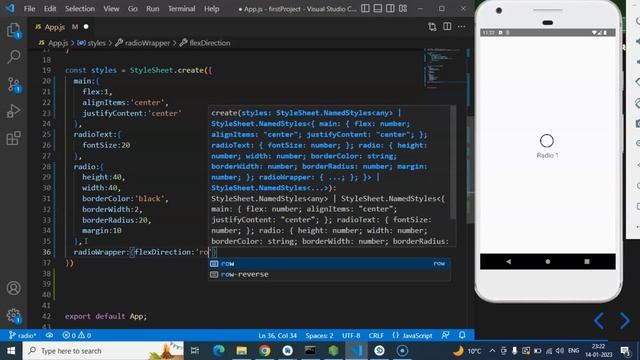640x360 pixels.
Task: Open the Terminal menu
Action: click(x=182, y=9)
